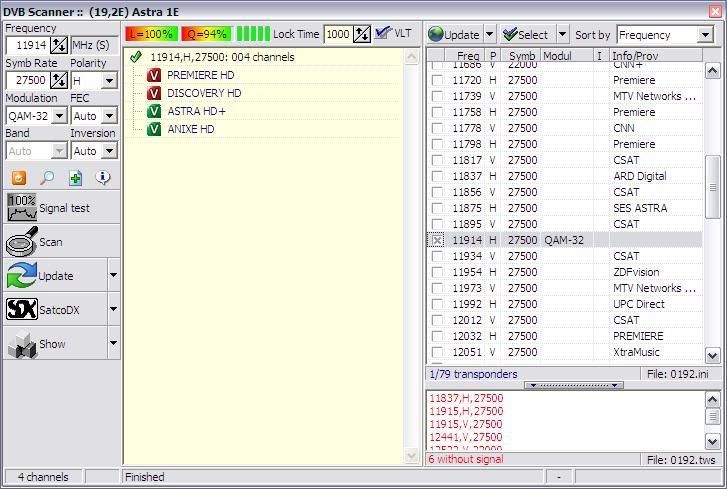Viewport: 727px width, 489px height.
Task: Check the 11778 V CNN transponder box
Action: click(x=437, y=128)
